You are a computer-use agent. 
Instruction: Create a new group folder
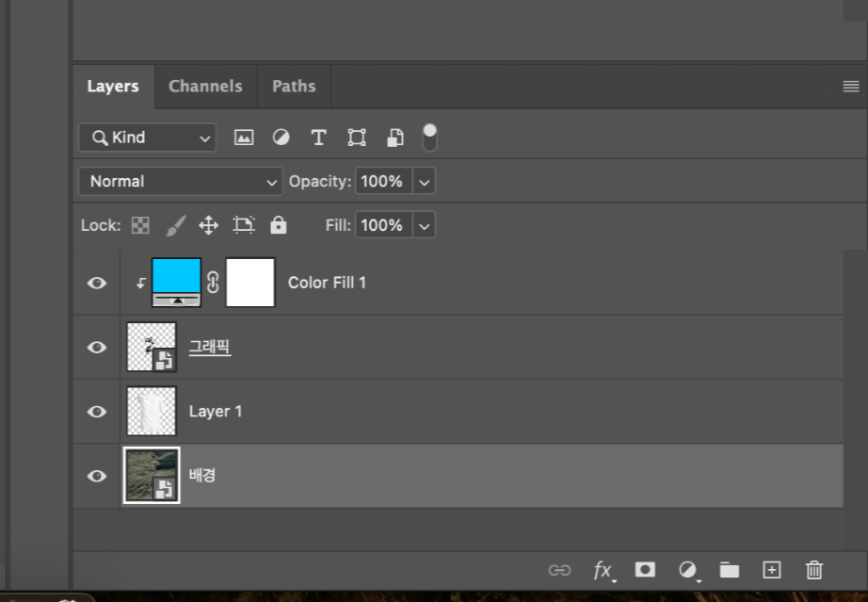[729, 570]
